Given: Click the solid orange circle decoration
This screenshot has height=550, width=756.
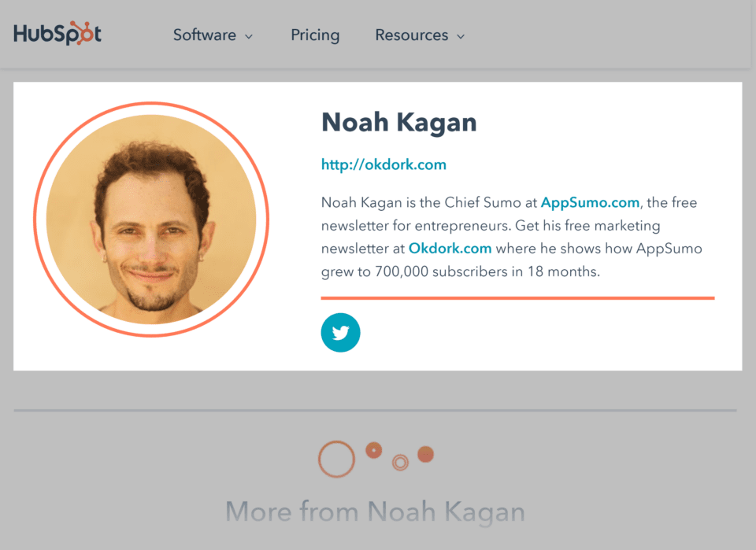Looking at the screenshot, I should (x=426, y=453).
